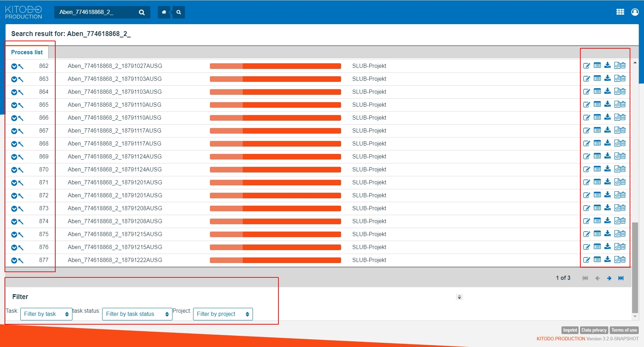Screen dimensions: 644x347
Task: Jump to the last results page
Action: [x=621, y=278]
